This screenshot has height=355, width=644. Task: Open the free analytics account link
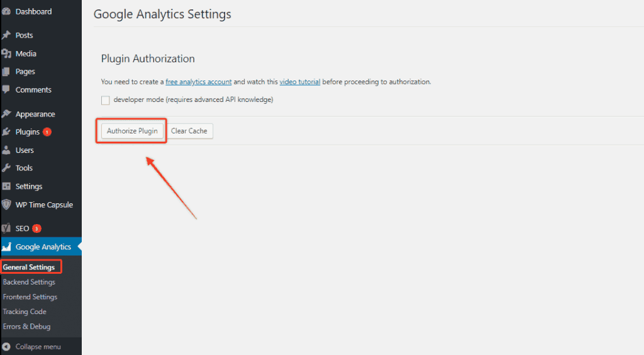click(x=198, y=82)
